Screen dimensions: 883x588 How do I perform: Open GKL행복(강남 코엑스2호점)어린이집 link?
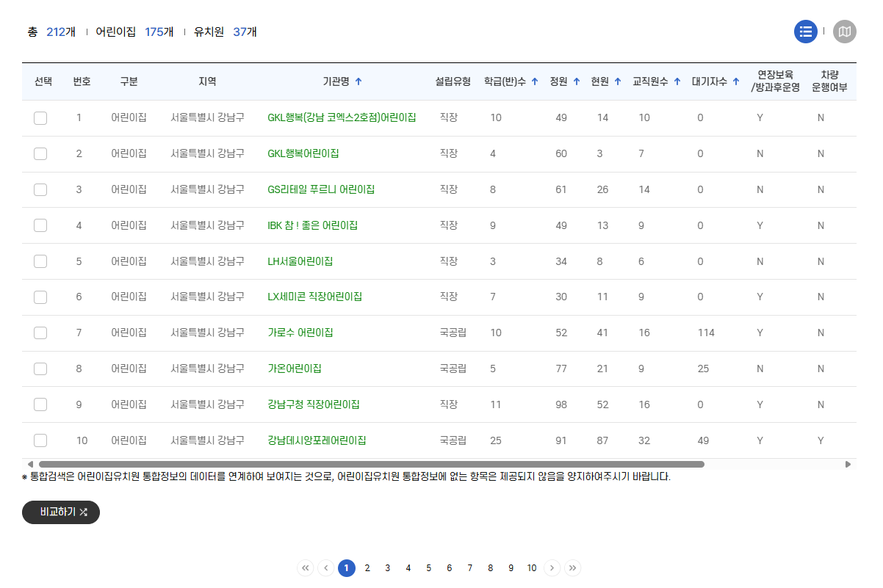tap(342, 117)
